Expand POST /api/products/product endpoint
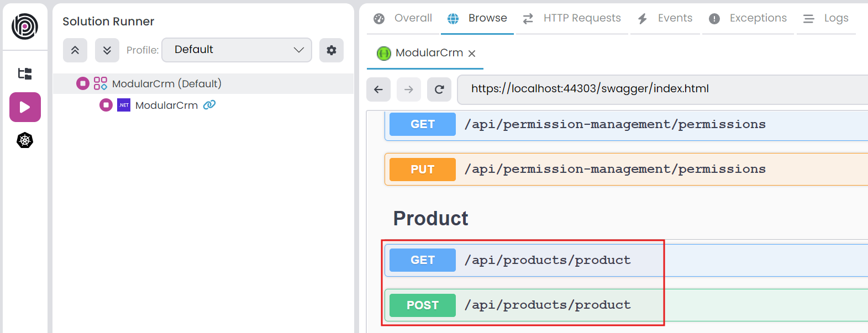 547,305
